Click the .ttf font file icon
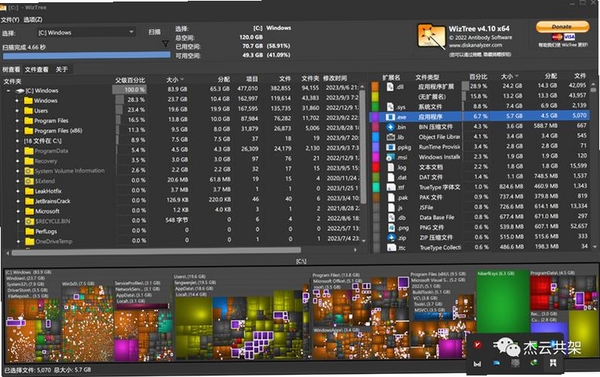The height and width of the screenshot is (377, 600). [x=391, y=187]
